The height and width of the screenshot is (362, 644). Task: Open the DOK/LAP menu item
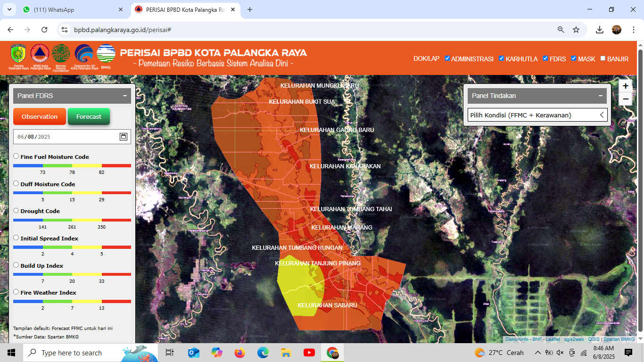coord(426,59)
